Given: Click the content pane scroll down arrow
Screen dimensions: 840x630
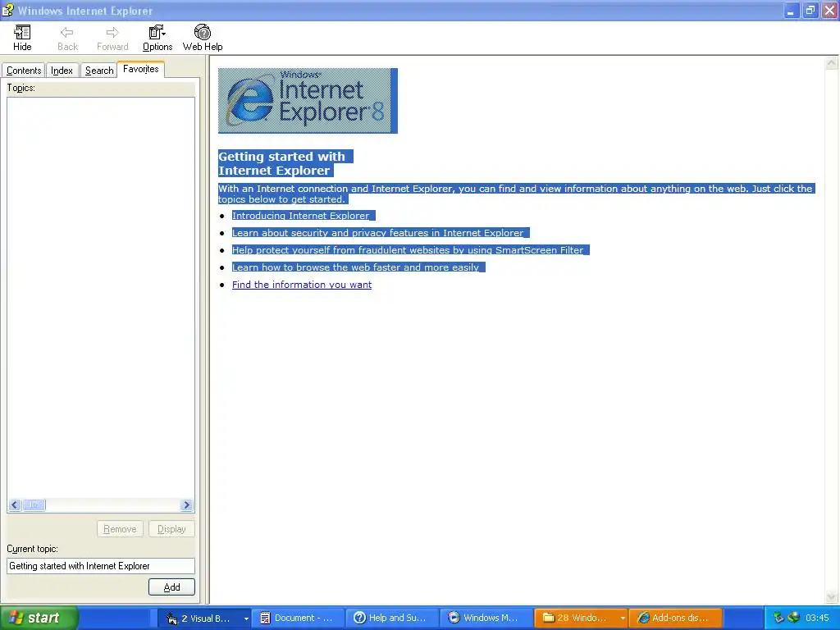Looking at the screenshot, I should click(832, 597).
